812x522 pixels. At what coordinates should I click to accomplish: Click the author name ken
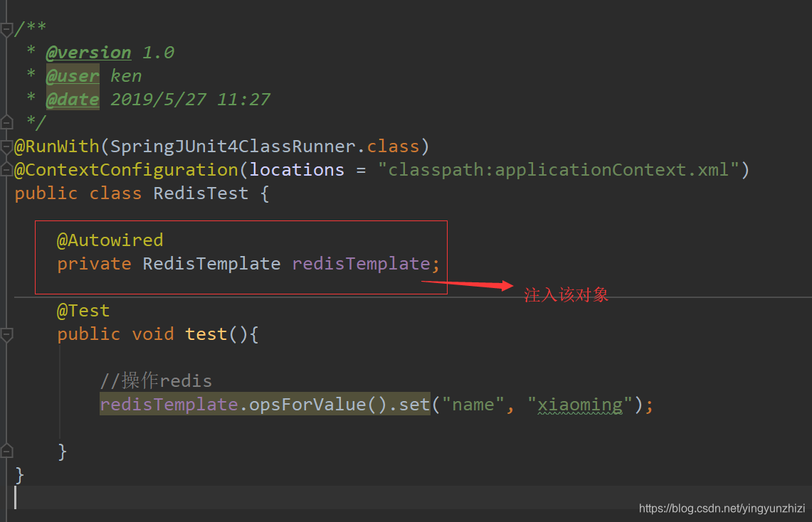pos(126,76)
